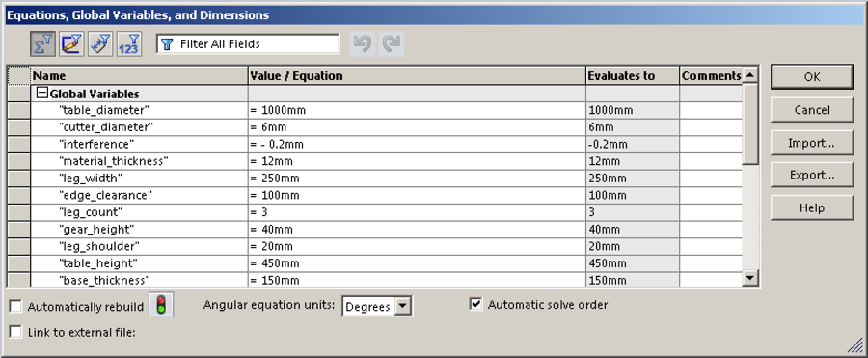Click the traffic light rebuild icon
Screen dimensions: 868x358
pos(161,305)
